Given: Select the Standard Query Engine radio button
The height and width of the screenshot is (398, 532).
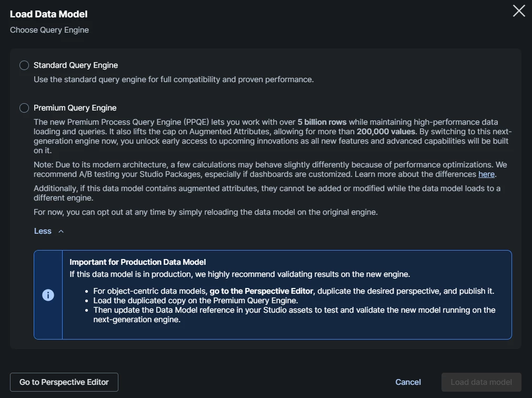Looking at the screenshot, I should (x=24, y=65).
